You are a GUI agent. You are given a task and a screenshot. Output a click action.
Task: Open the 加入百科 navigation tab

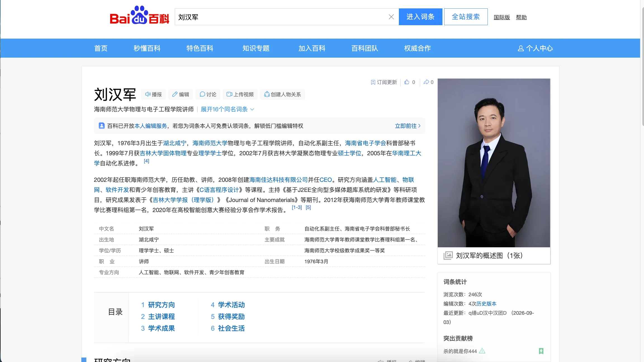[312, 48]
